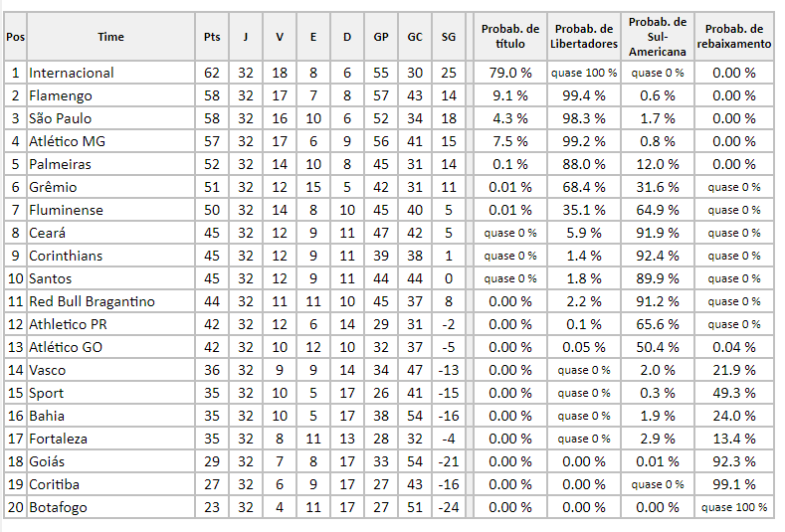Click the SG column header
The height and width of the screenshot is (532, 785).
click(449, 37)
